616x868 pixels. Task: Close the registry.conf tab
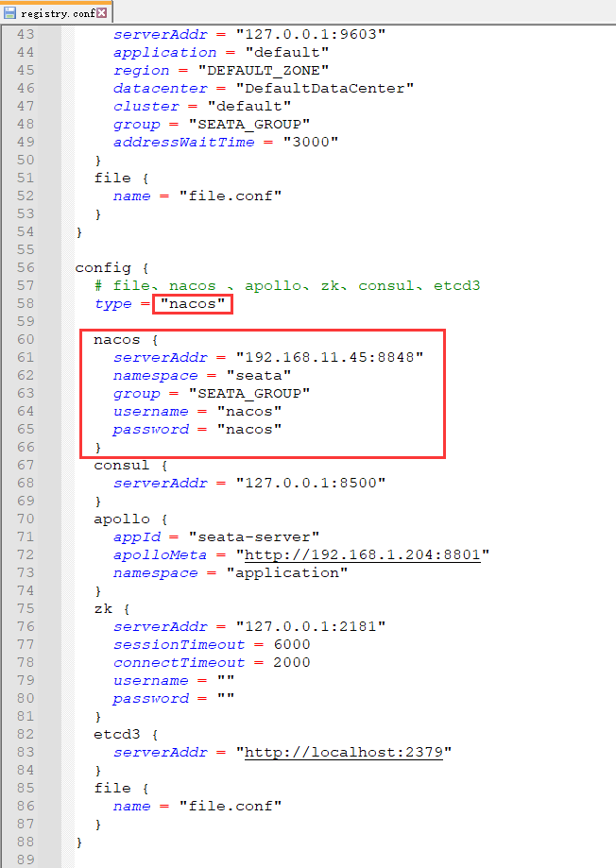click(102, 13)
